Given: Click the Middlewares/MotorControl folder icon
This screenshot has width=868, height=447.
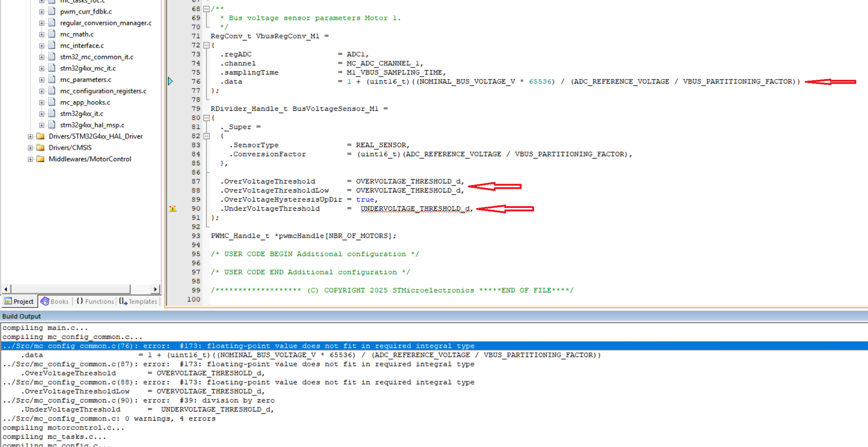Looking at the screenshot, I should [x=40, y=159].
